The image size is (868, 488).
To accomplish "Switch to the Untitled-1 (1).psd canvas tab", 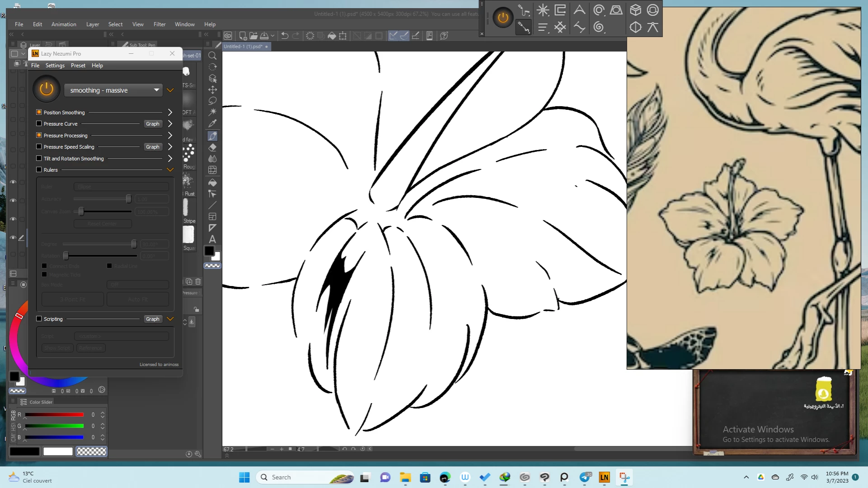I will click(243, 47).
